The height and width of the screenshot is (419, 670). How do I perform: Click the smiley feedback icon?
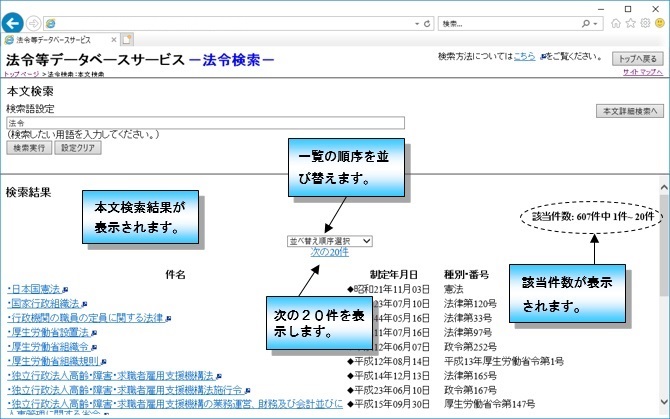(x=659, y=22)
